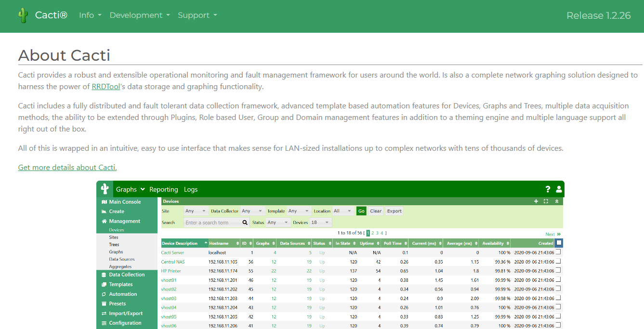Click the Main Console map icon
Viewport: 644px width, 329px height.
(x=104, y=202)
